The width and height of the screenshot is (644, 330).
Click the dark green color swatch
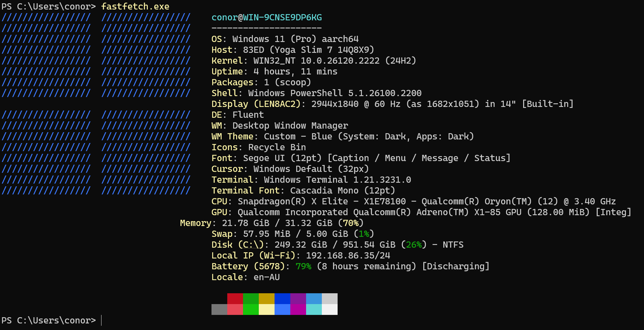[251, 299]
